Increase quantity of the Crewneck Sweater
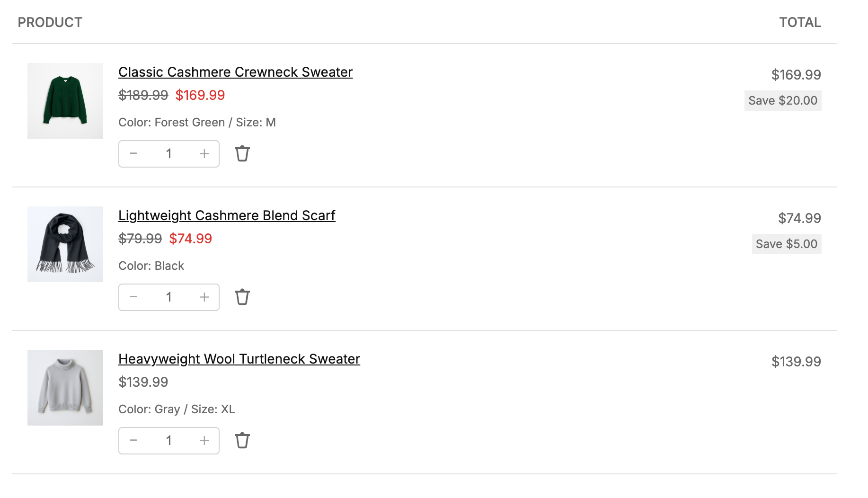Image resolution: width=868 pixels, height=498 pixels. (x=204, y=153)
